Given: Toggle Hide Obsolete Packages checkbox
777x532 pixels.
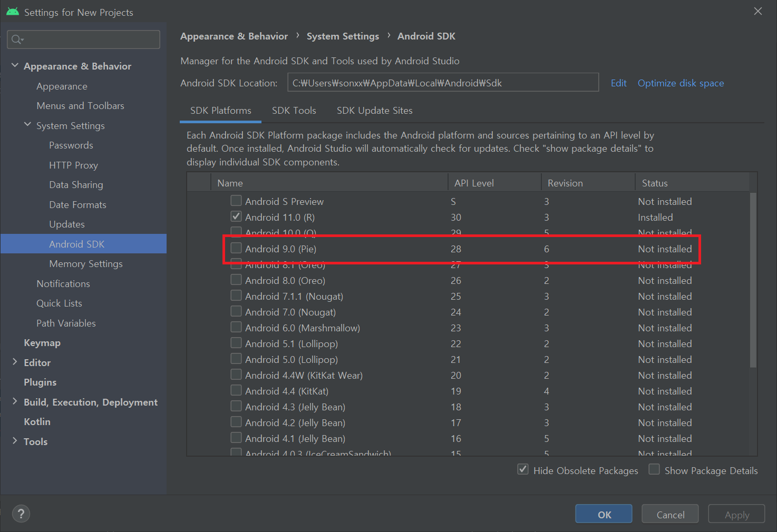Looking at the screenshot, I should click(523, 469).
